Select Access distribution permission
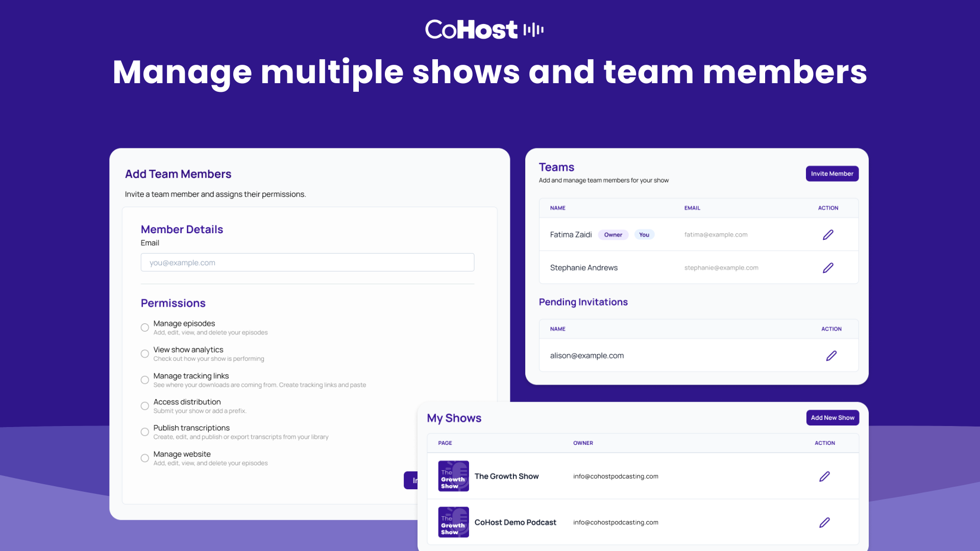Image resolution: width=980 pixels, height=551 pixels. click(x=145, y=406)
